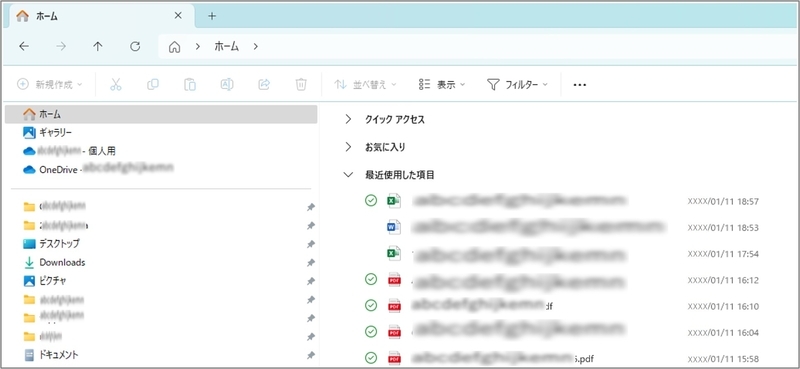Screen dimensions: 800x369
Task: Expand the クイック アクセス section
Action: [x=348, y=119]
